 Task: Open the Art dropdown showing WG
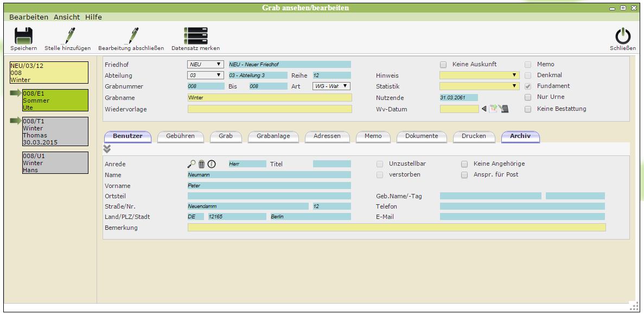click(x=331, y=86)
